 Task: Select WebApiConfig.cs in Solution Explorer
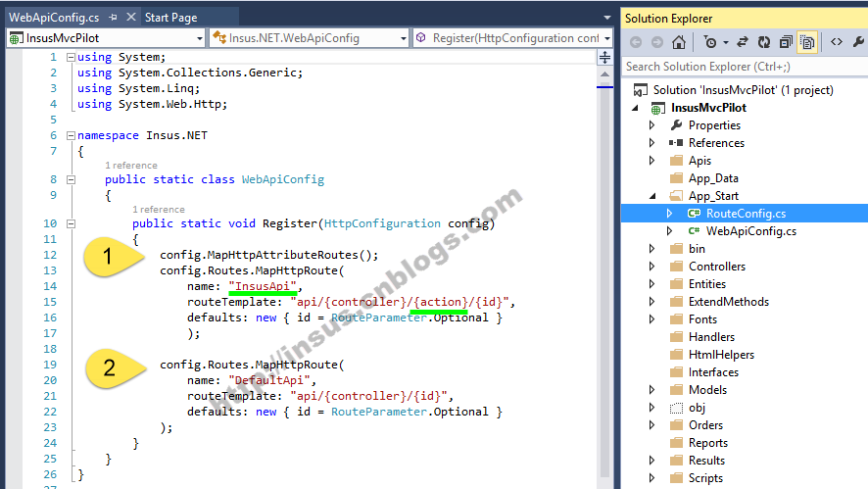point(751,231)
